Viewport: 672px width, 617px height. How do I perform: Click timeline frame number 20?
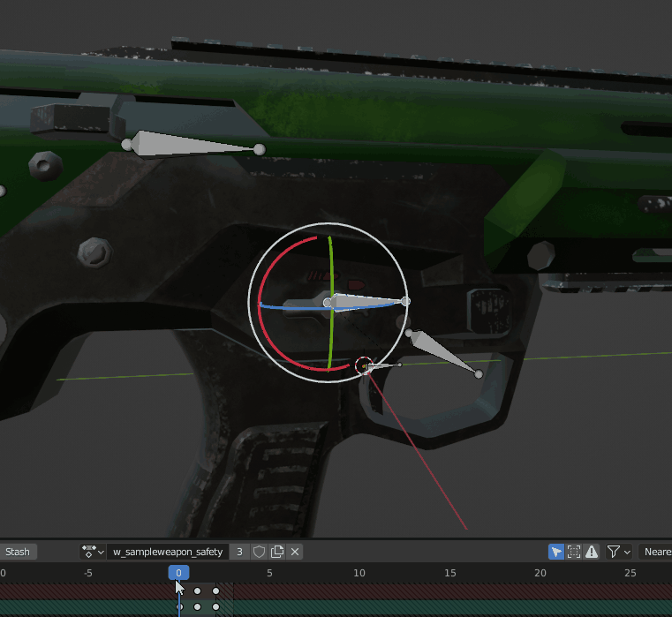click(x=540, y=573)
